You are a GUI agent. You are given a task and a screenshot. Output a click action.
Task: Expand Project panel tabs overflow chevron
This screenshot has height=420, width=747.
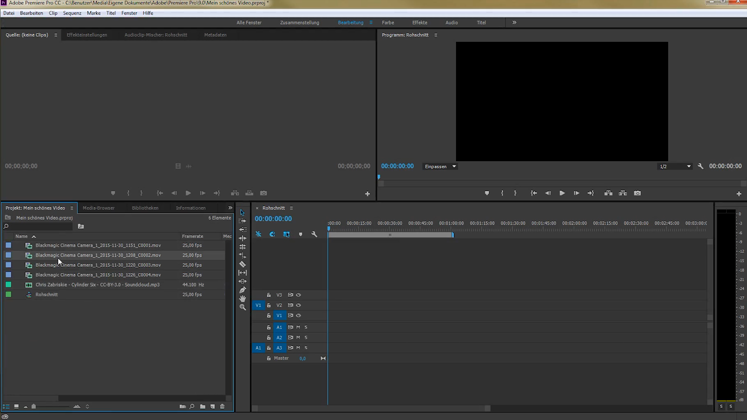tap(230, 208)
